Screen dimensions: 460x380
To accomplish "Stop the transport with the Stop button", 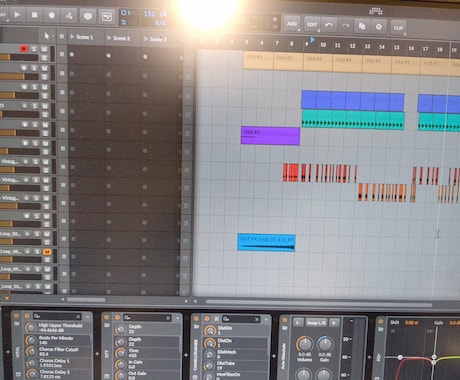I will [x=34, y=15].
